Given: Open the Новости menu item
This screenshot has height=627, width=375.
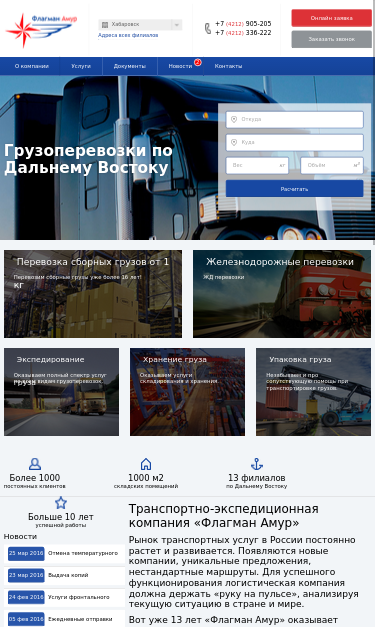Looking at the screenshot, I should 180,66.
